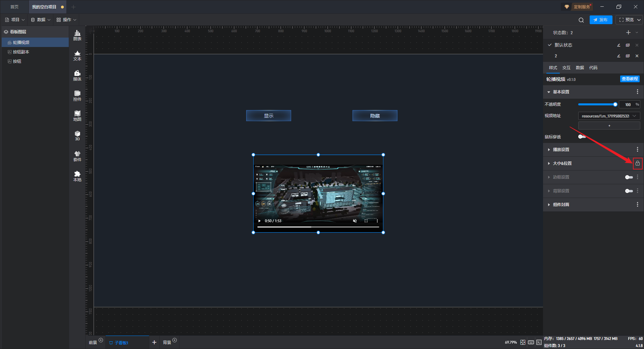The width and height of the screenshot is (644, 349).
Task: Click the 查看教程 tutorial button
Action: [x=630, y=79]
